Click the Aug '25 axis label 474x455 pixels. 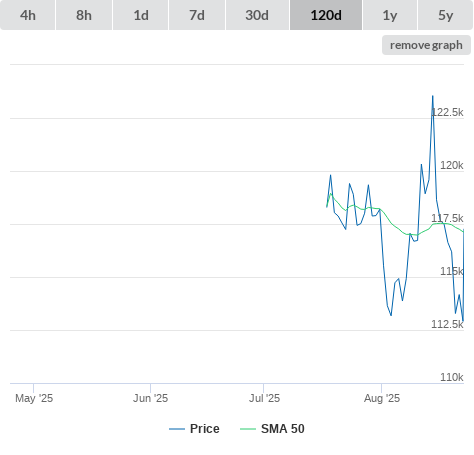click(x=382, y=398)
